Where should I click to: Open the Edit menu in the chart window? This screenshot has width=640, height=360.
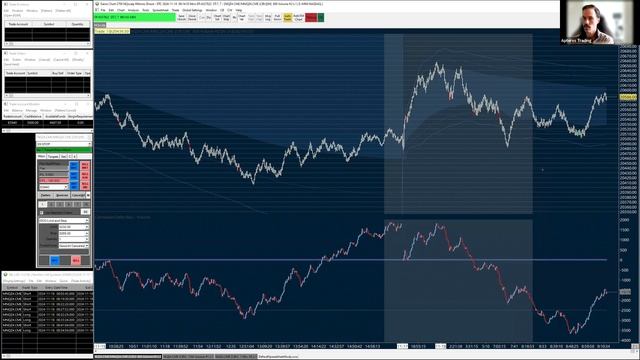(x=111, y=10)
